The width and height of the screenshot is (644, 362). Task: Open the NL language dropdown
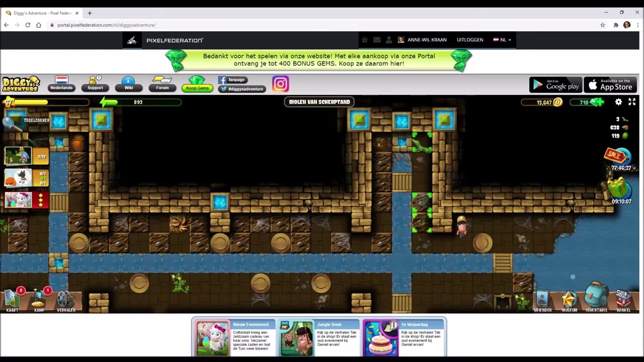pos(502,40)
